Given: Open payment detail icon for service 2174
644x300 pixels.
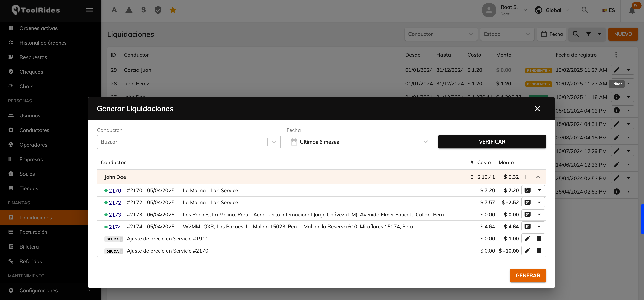Looking at the screenshot, I should [528, 226].
